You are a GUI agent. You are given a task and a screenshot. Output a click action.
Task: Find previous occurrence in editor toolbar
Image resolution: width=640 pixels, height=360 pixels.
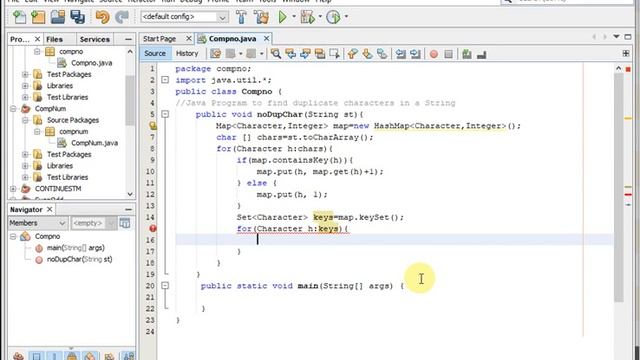290,54
